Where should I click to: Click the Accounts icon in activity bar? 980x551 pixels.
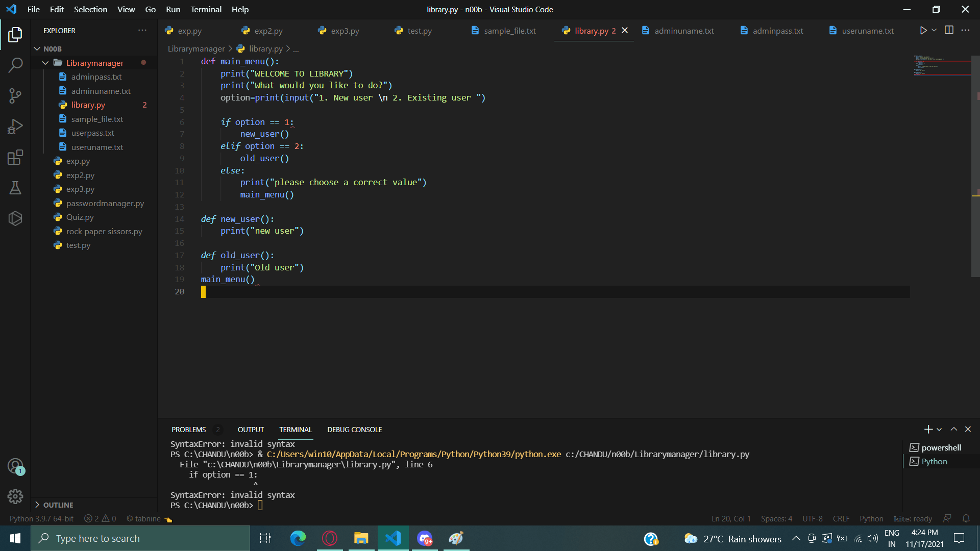pyautogui.click(x=15, y=465)
